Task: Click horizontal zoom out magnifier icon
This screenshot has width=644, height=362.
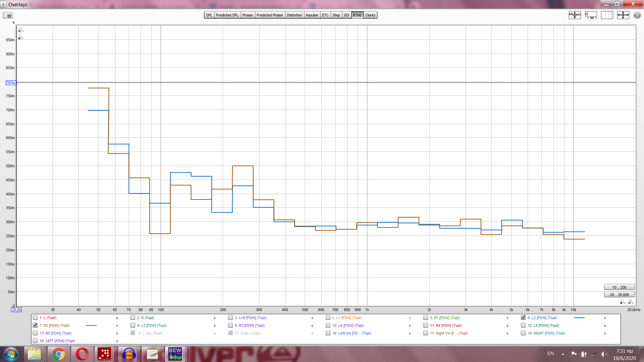Action: click(623, 302)
